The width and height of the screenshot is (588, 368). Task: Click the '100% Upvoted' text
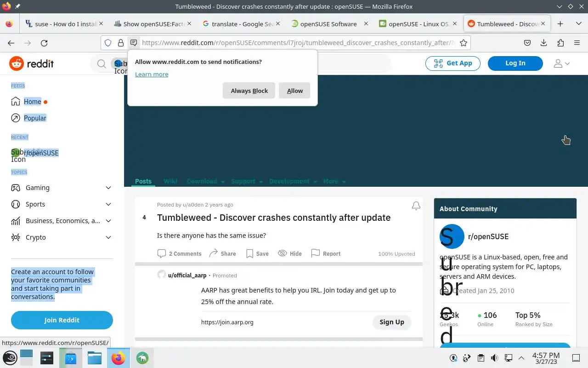point(396,254)
